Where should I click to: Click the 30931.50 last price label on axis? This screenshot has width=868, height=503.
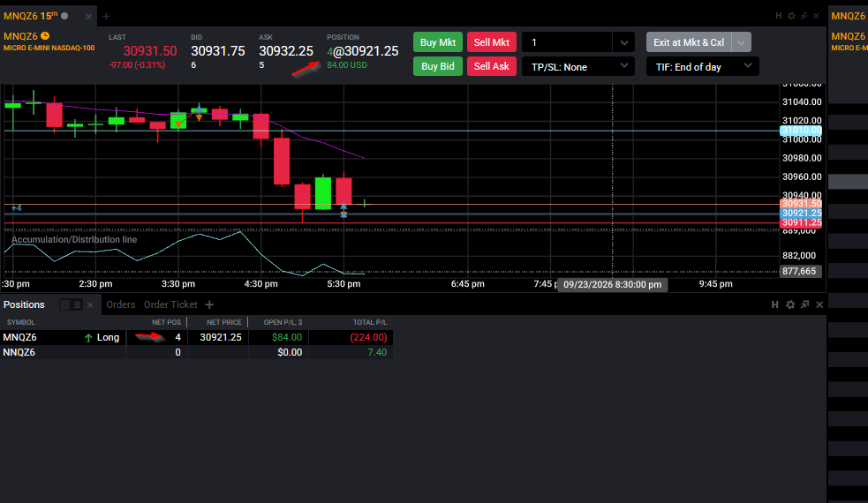coord(801,204)
